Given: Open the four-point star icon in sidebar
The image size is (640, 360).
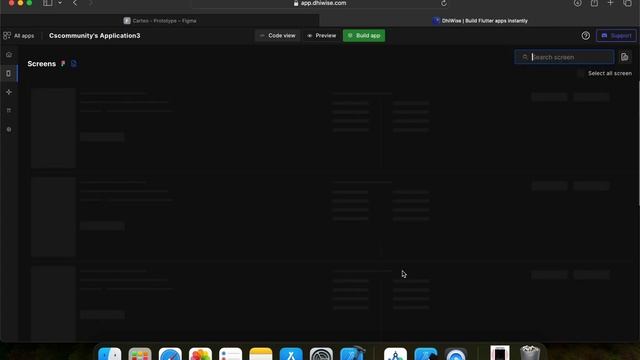Looking at the screenshot, I should tap(9, 92).
